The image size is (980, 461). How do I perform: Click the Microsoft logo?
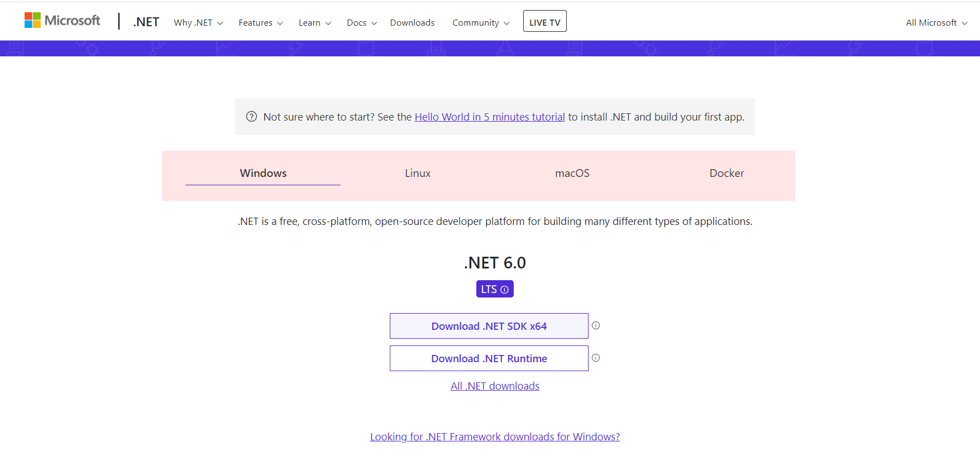(62, 21)
